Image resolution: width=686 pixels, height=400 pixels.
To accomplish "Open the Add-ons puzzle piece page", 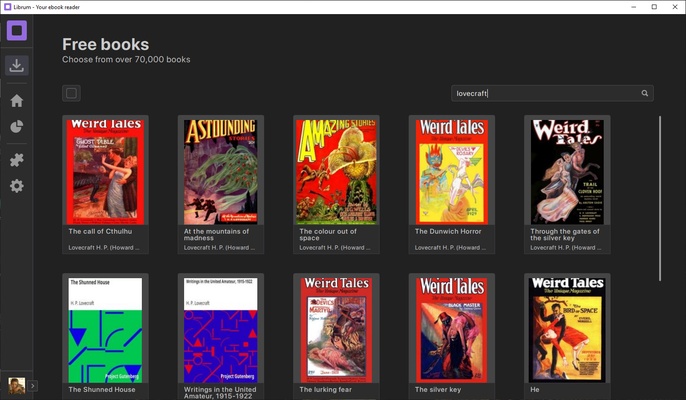I will click(16, 160).
